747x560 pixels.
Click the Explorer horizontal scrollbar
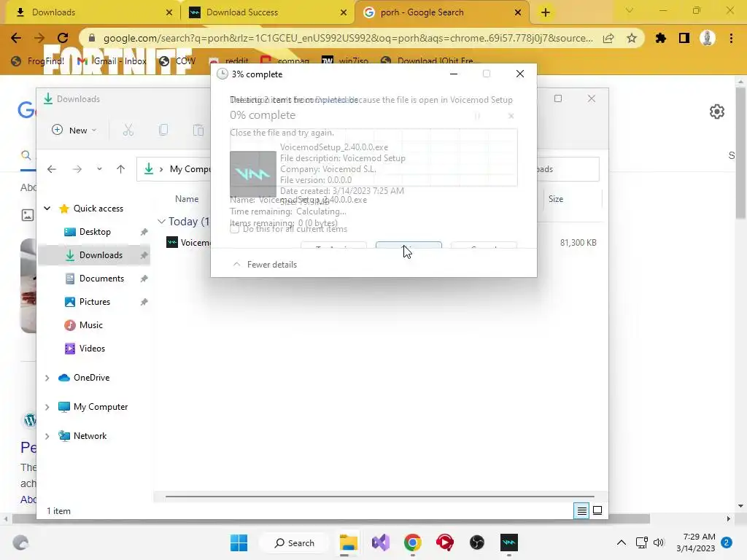pos(379,497)
